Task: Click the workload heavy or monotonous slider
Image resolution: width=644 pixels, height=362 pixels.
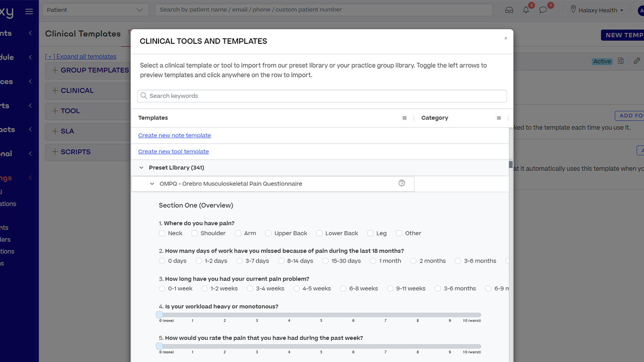Action: [x=320, y=315]
